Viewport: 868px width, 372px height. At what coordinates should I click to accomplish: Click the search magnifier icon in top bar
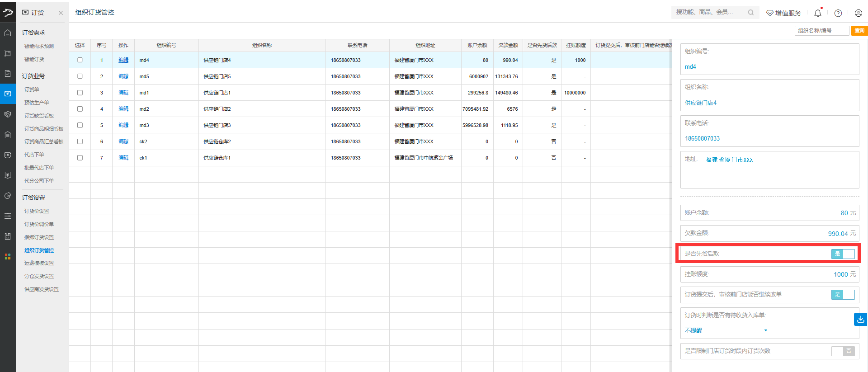coord(750,12)
